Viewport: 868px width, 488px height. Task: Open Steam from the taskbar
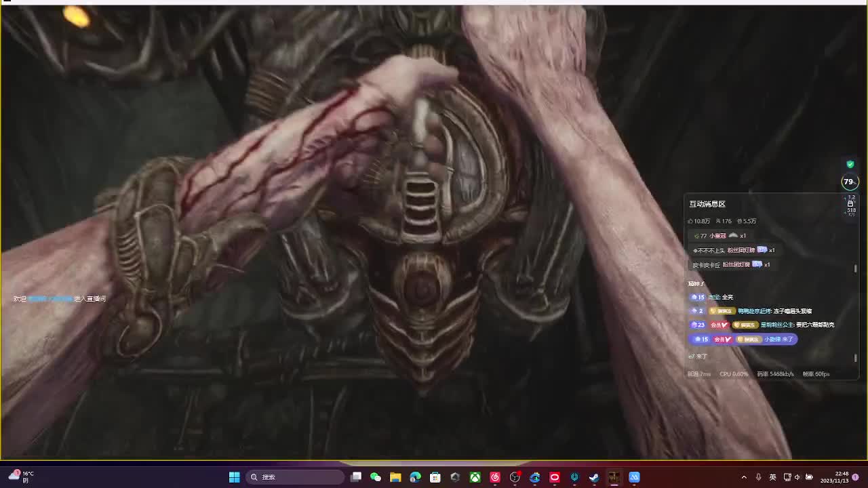click(594, 477)
